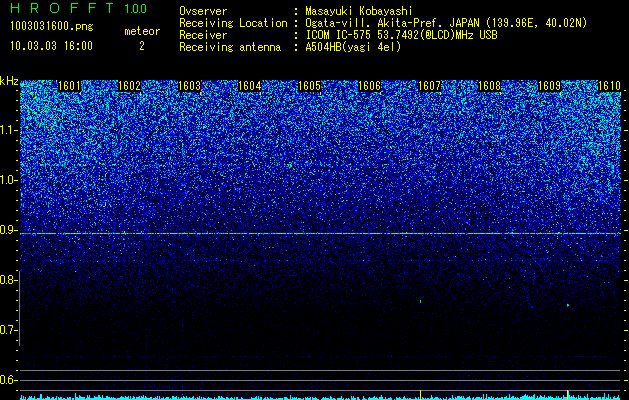Click the 0.7 frequency axis label
629x400 pixels.
point(9,330)
